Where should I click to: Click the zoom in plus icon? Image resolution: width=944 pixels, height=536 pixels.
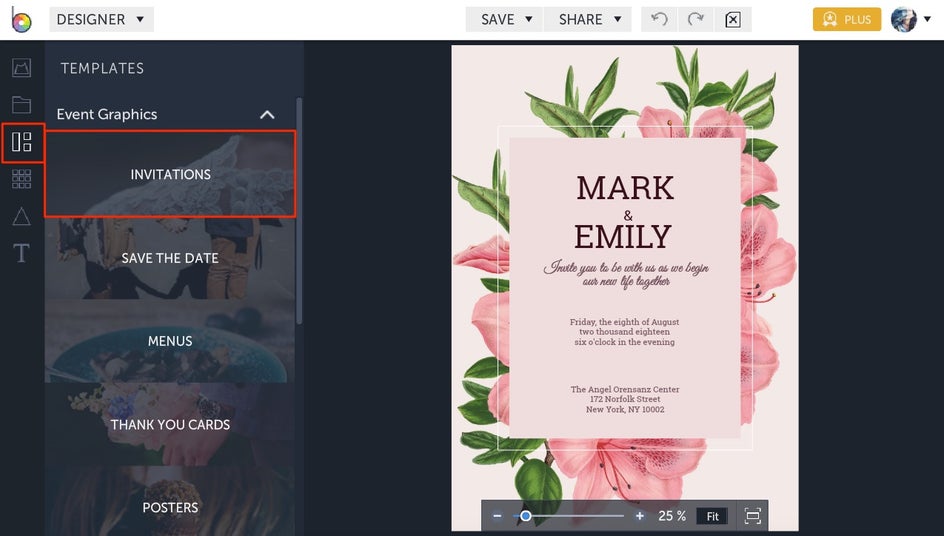[639, 516]
